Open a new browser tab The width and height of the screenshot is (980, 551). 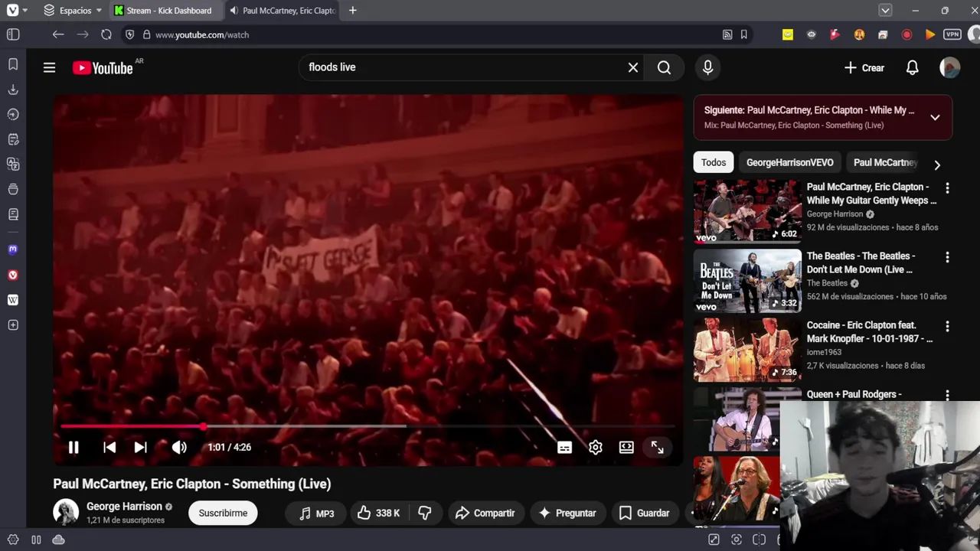[x=352, y=11]
